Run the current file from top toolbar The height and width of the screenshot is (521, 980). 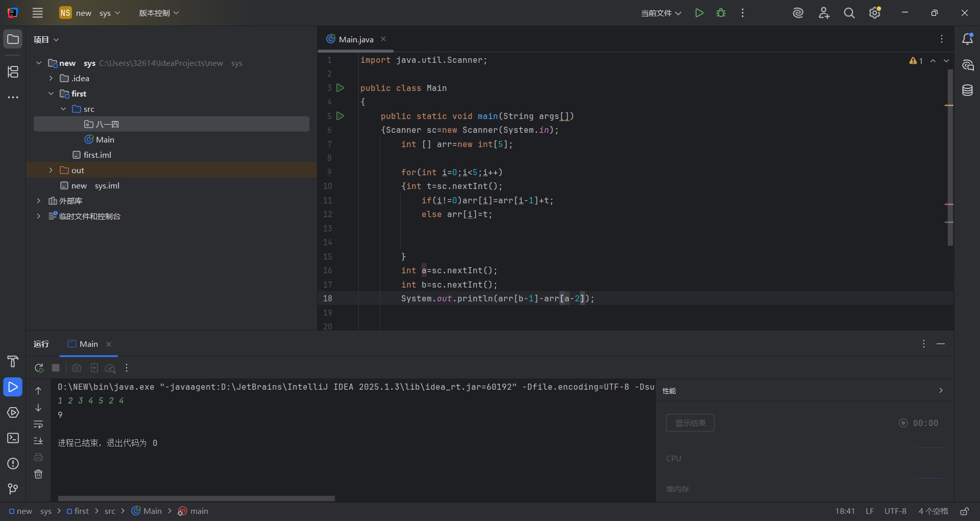[x=699, y=13]
